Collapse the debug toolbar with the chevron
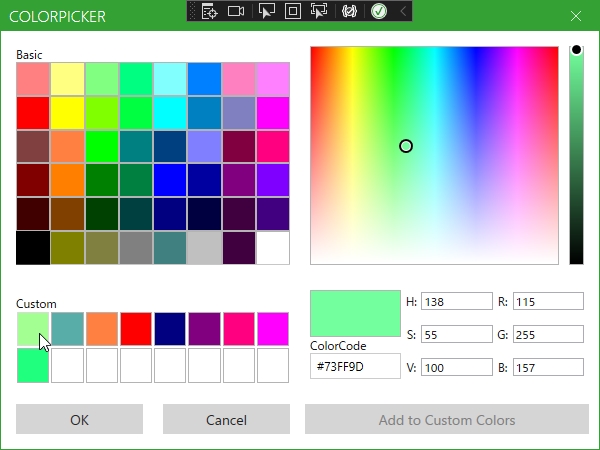This screenshot has height=450, width=600. pos(403,11)
